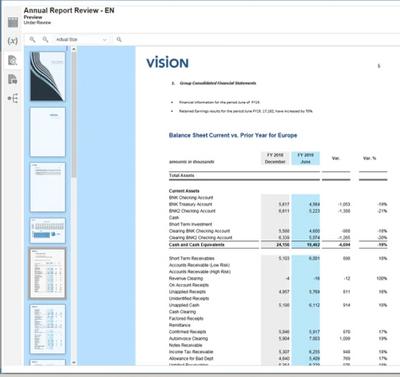The width and height of the screenshot is (400, 377).
Task: Select the cover page thumbnail
Action: 47,76
